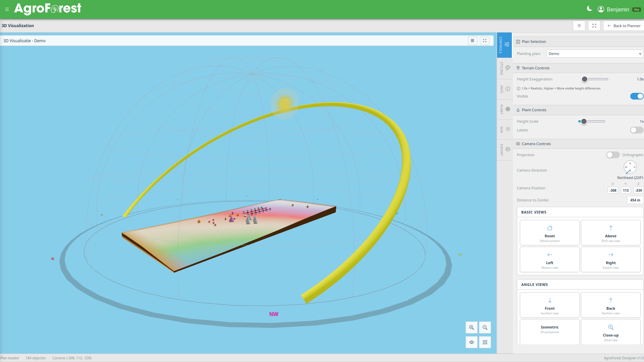Click the zoom-in magnifier in the viewport
The height and width of the screenshot is (362, 644).
tap(471, 327)
